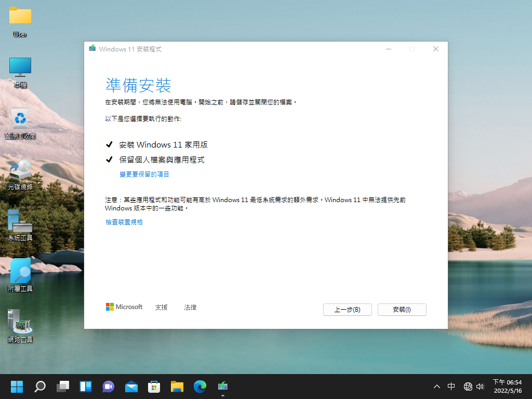Image resolution: width=532 pixels, height=399 pixels.
Task: Select the 光碟燒錄 disc burning icon
Action: 20,175
